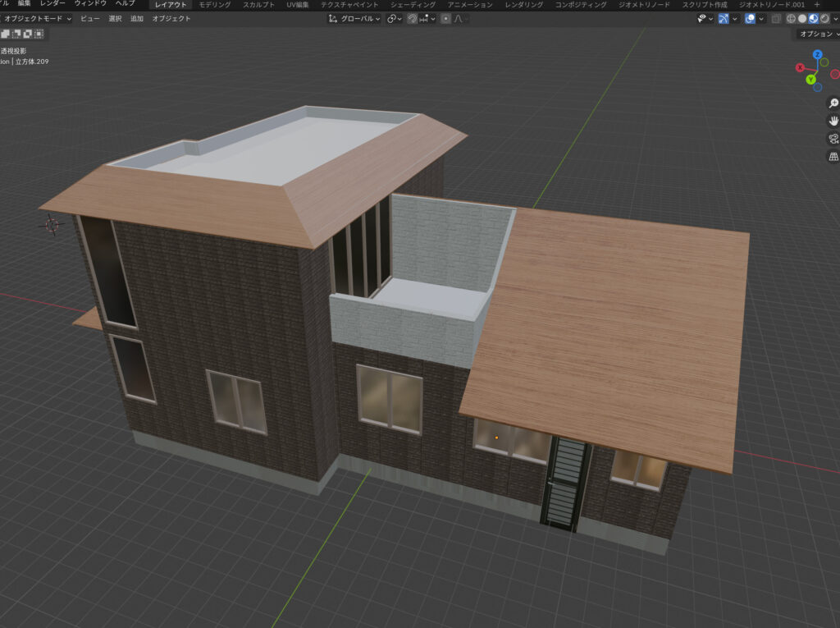Open the オブジェクトモード mode dropdown

point(38,18)
